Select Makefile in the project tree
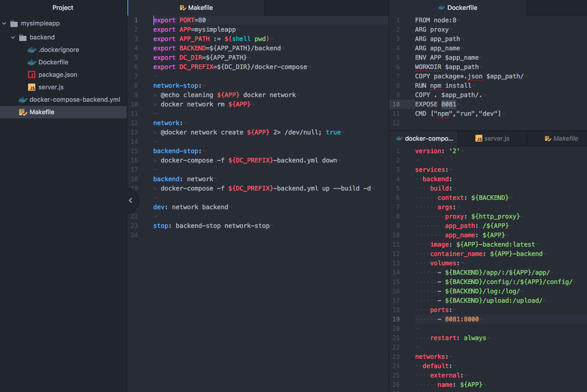This screenshot has width=587, height=392. 63,112
